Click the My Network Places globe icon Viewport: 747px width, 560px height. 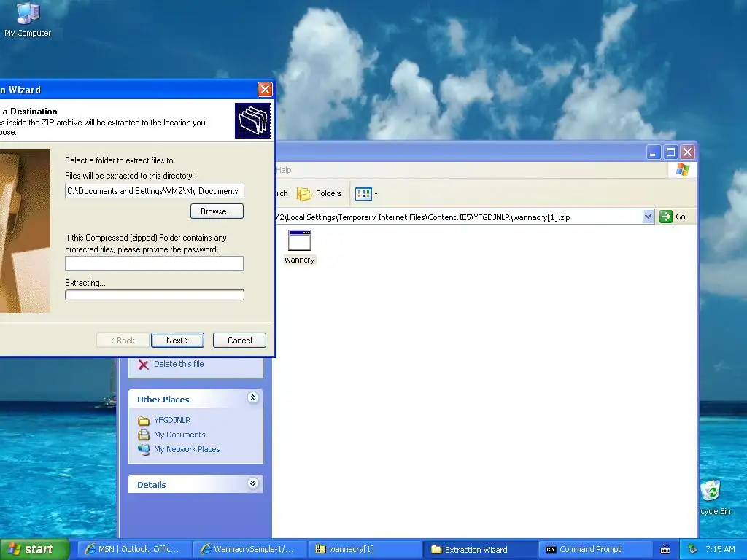point(144,449)
